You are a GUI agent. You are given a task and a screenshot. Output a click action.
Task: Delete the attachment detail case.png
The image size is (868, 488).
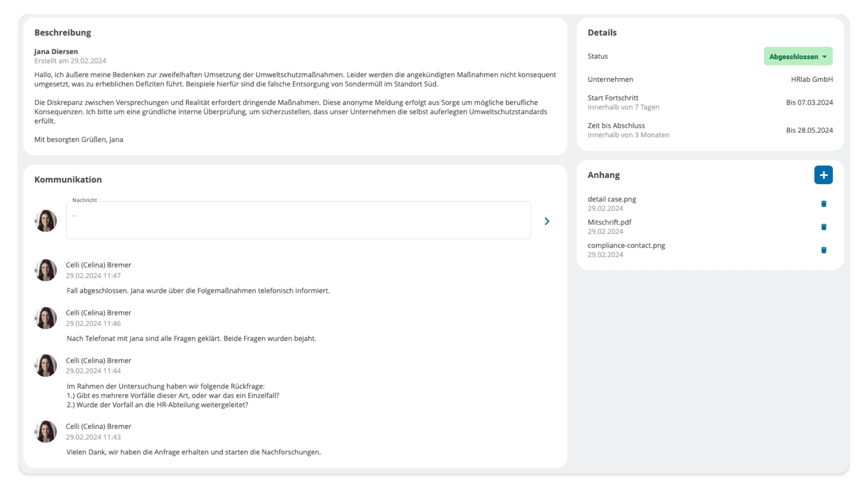coord(824,203)
